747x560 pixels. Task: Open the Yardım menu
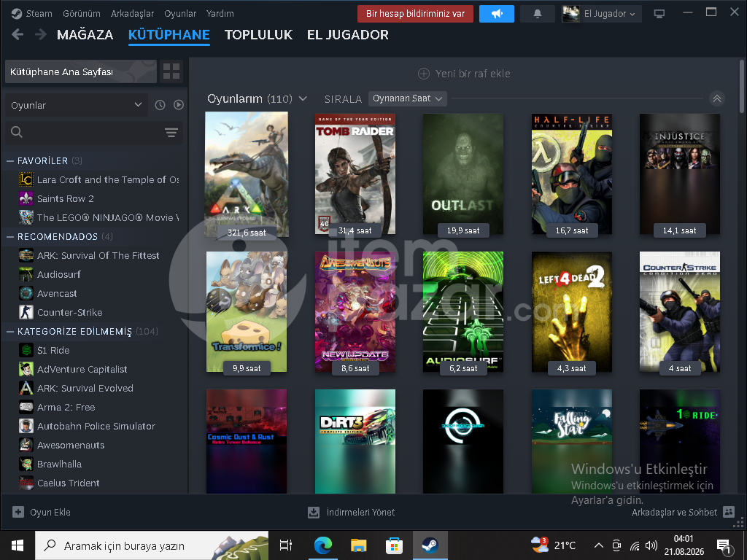[x=220, y=13]
